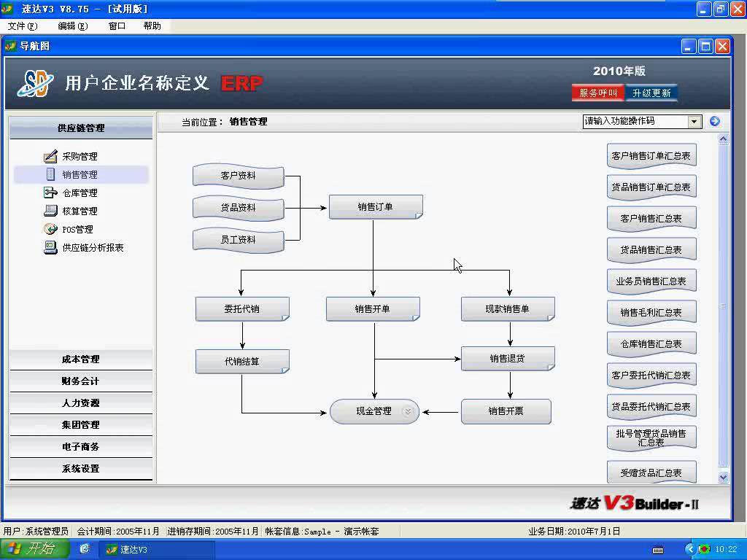
Task: Open the function code dropdown list
Action: pyautogui.click(x=693, y=121)
